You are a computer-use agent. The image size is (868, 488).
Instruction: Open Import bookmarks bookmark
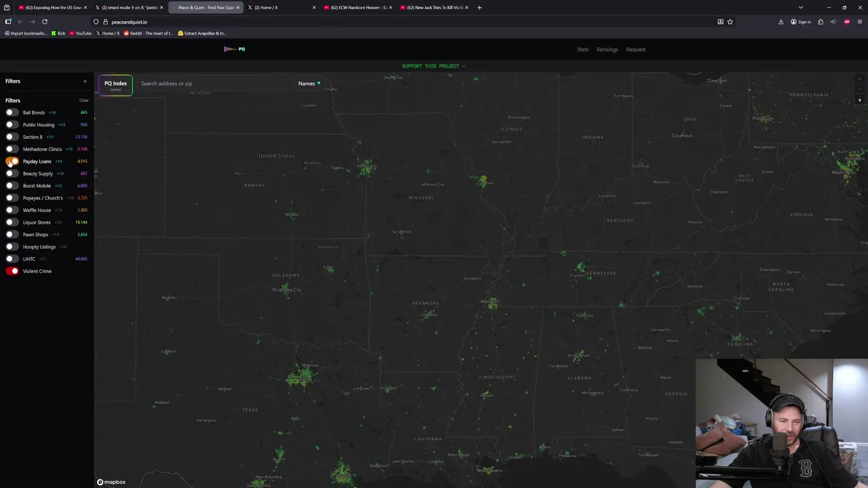click(x=26, y=33)
